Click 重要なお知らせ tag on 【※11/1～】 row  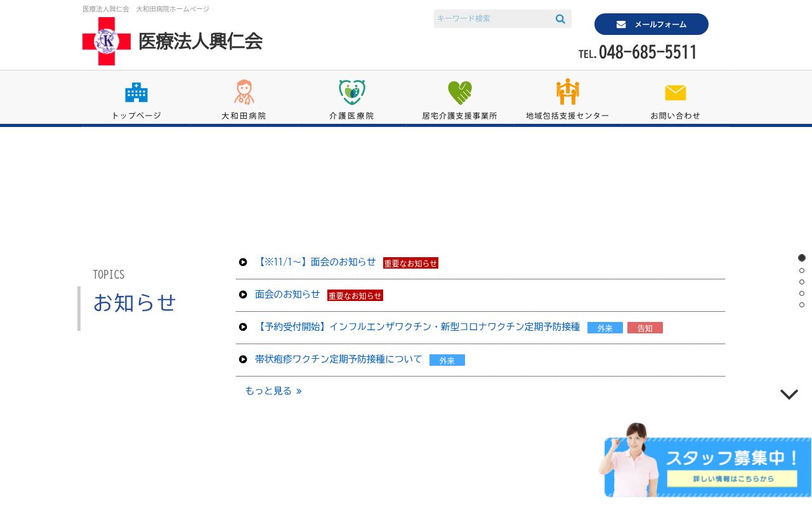click(x=410, y=263)
